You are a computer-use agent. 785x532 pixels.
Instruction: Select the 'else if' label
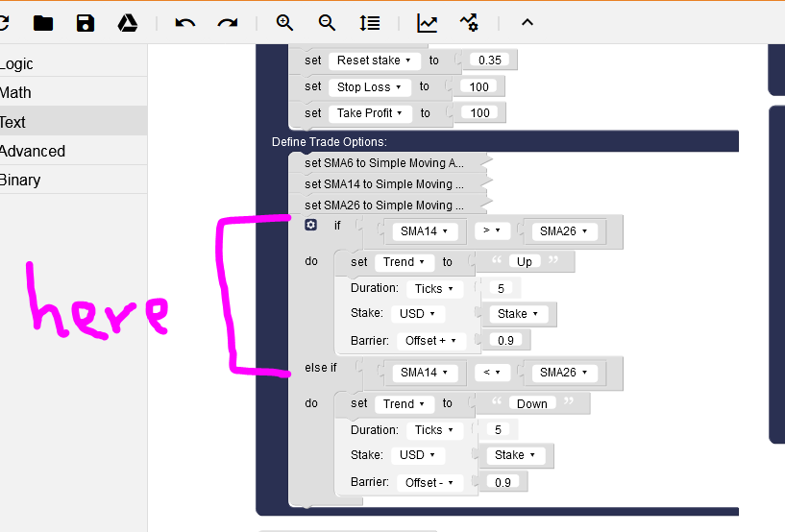pyautogui.click(x=321, y=368)
